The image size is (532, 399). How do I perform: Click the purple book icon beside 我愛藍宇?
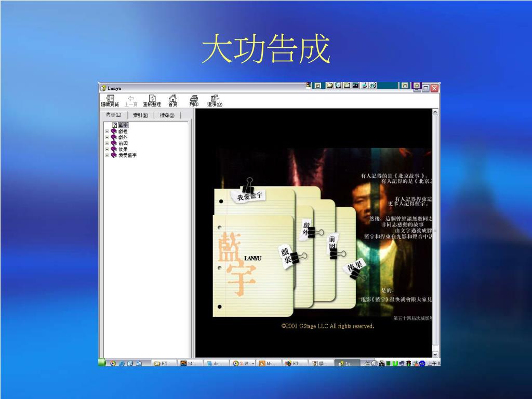[x=114, y=155]
